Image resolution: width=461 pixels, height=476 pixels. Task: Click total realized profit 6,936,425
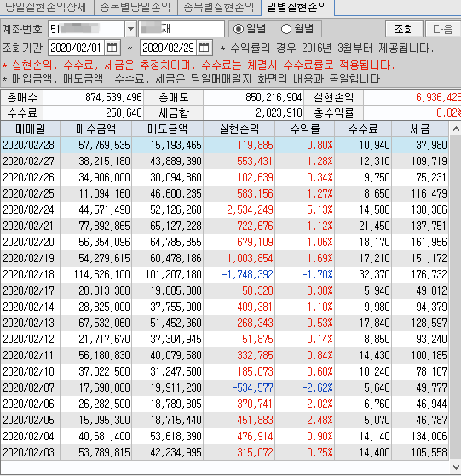pyautogui.click(x=438, y=97)
